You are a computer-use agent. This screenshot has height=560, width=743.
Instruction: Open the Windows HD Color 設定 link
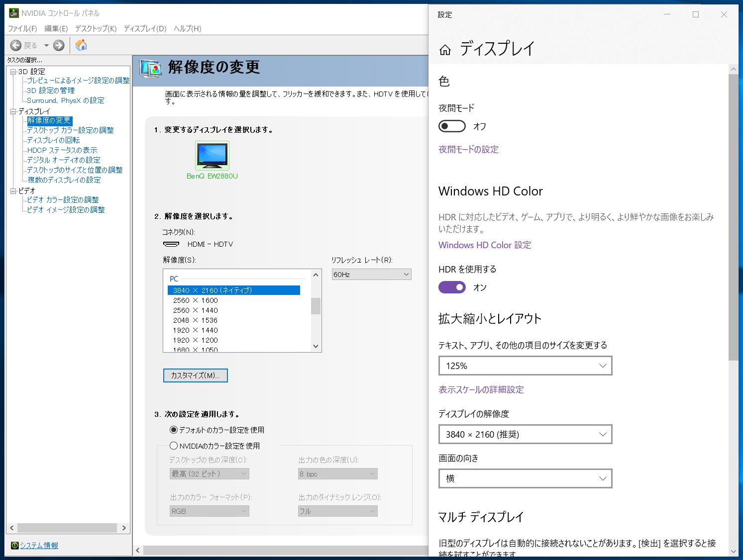[485, 245]
